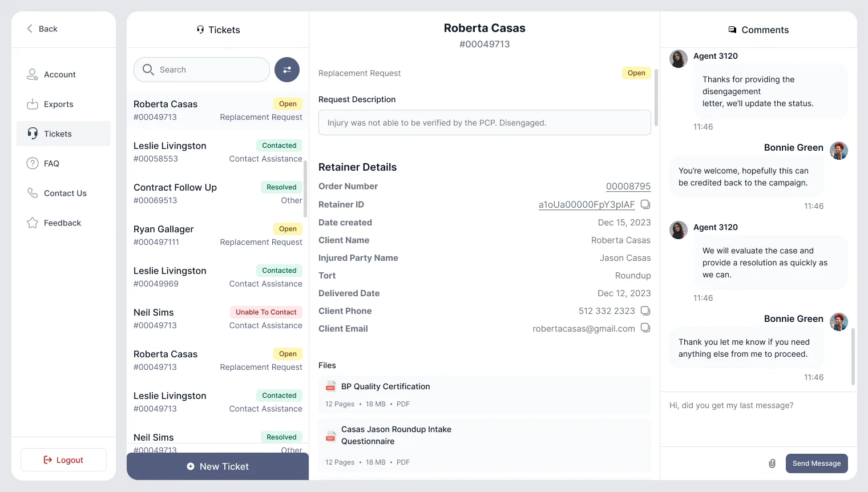Click the Roberta Casas title heading
The width and height of the screenshot is (868, 492).
click(485, 28)
